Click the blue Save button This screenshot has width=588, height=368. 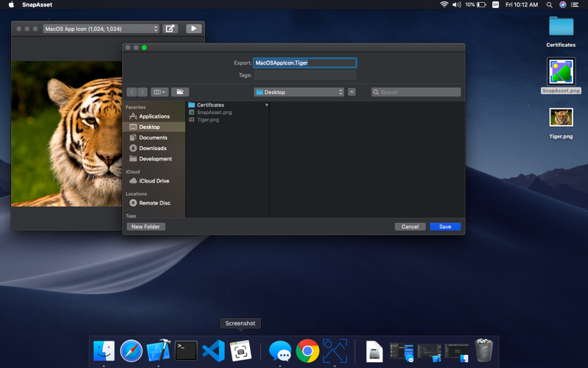(445, 227)
